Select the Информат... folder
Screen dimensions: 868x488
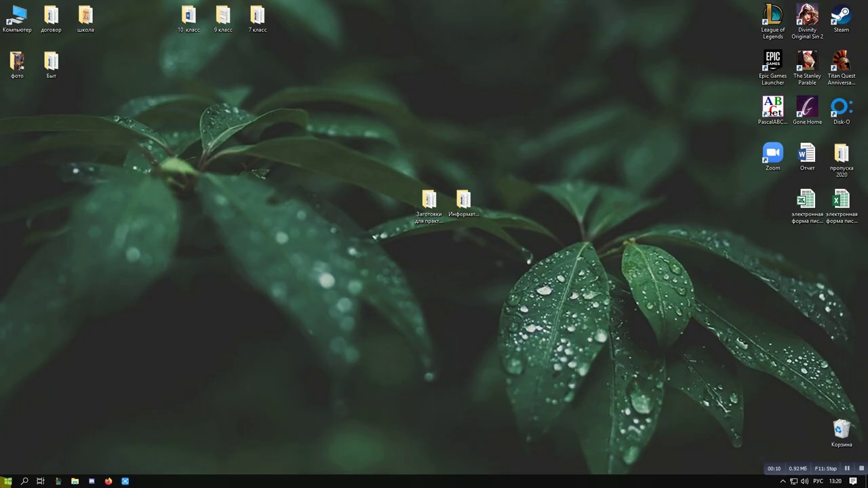click(x=463, y=203)
